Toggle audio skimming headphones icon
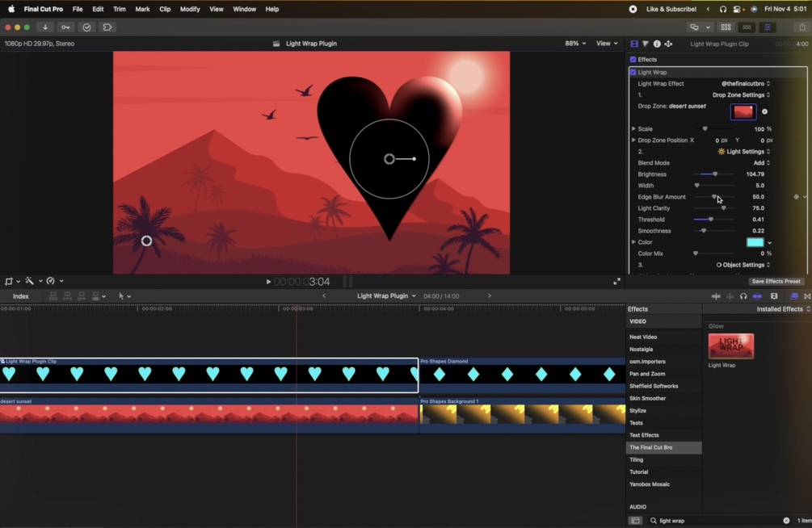Screen dimensions: 812x528 click(x=743, y=296)
